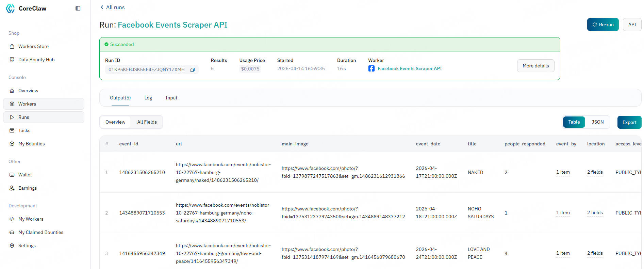Expand the 2 fields location in row 2
644x269 pixels.
(x=595, y=213)
